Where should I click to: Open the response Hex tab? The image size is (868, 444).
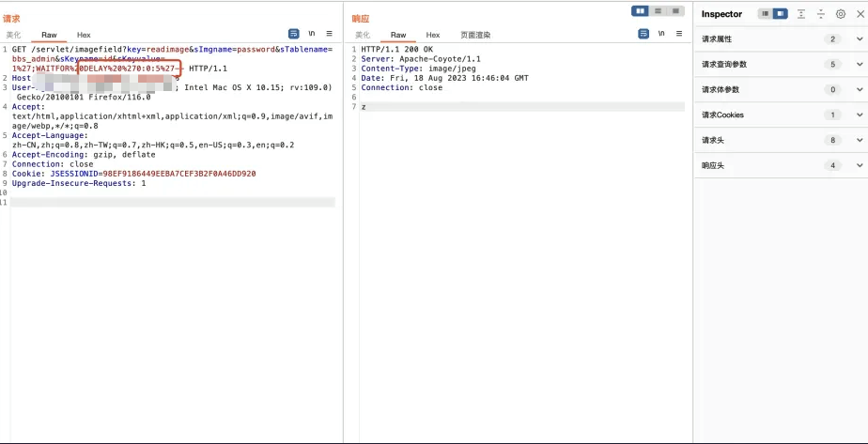[x=433, y=35]
